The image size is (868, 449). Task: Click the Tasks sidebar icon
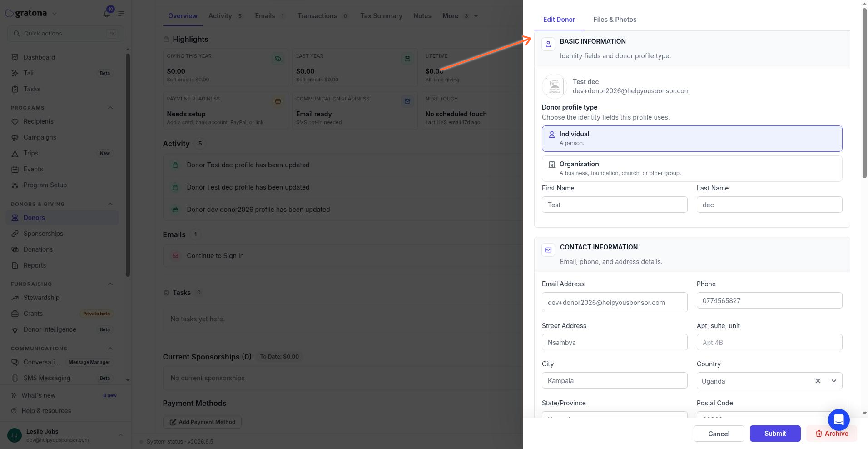tap(15, 89)
